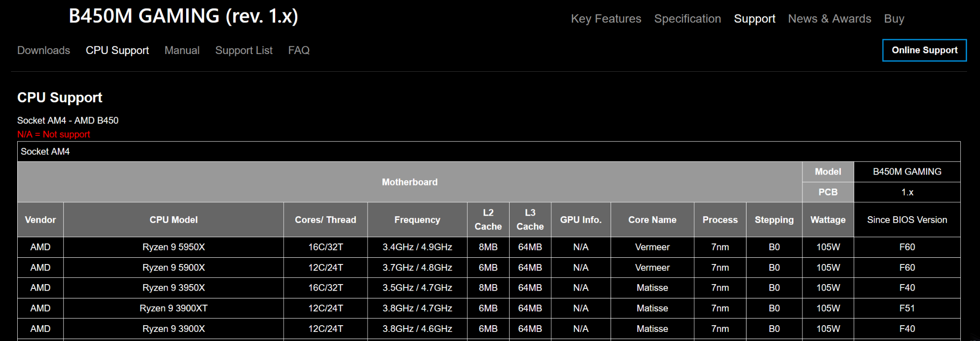Select the Ryzen 9 5950X cell
This screenshot has height=341, width=980.
pos(173,247)
